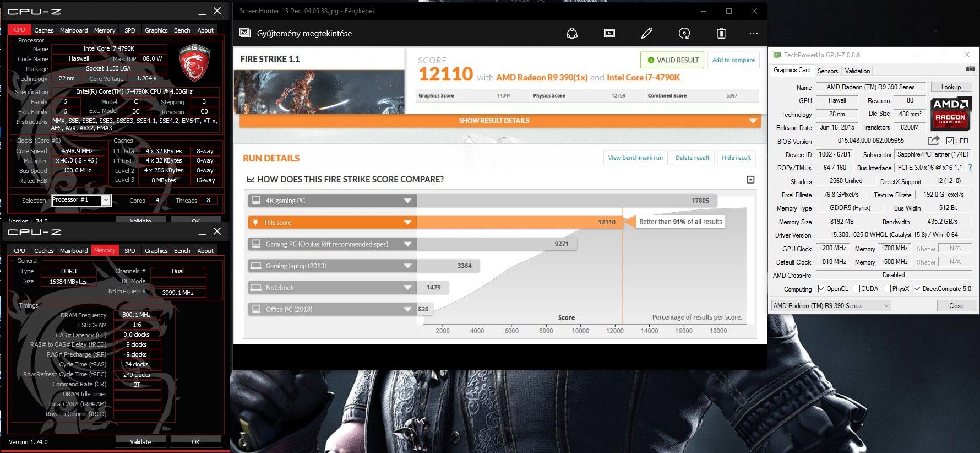Viewport: 980px width, 453px height.
Task: Toggle the DirectCompute 5.0 checkbox
Action: click(x=917, y=288)
